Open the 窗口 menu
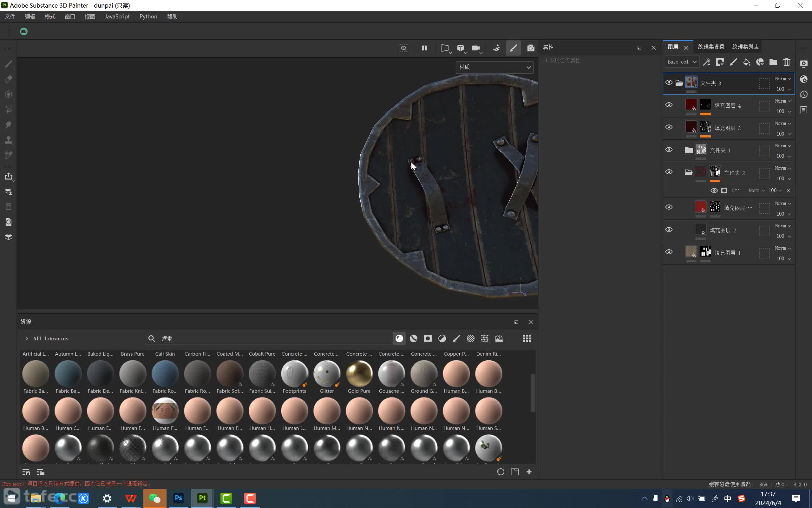This screenshot has height=508, width=812. pos(70,17)
